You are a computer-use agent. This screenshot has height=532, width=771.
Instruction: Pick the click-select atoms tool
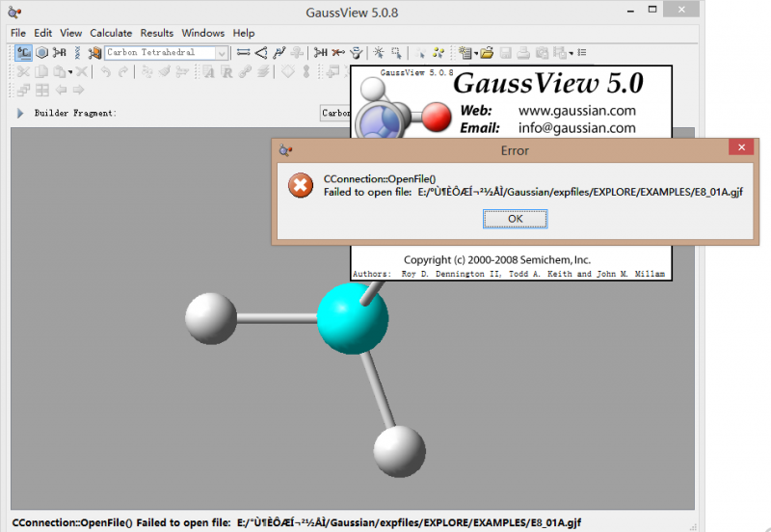click(x=379, y=52)
